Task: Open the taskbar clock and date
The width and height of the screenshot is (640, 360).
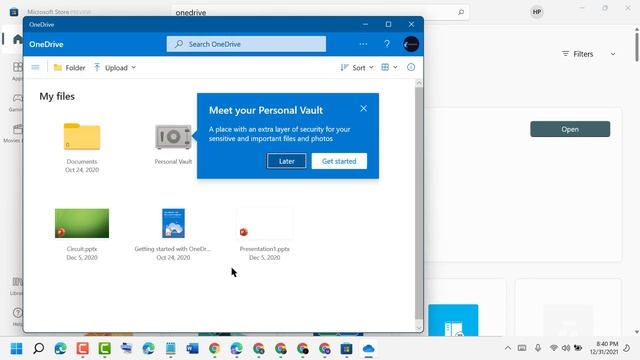Action: [x=604, y=348]
